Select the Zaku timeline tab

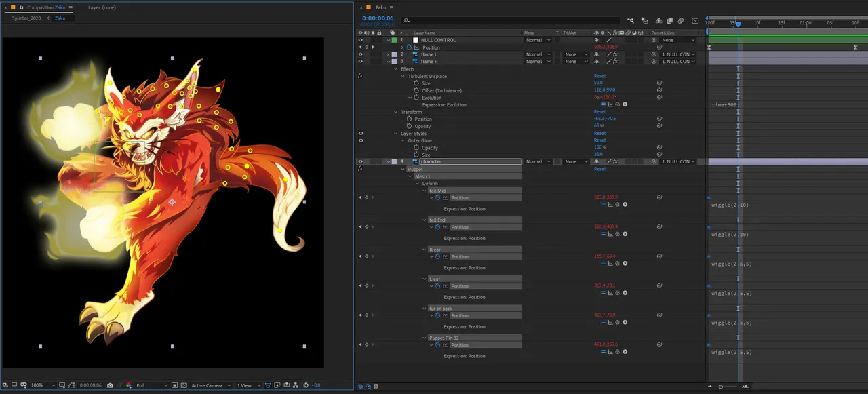(x=380, y=7)
